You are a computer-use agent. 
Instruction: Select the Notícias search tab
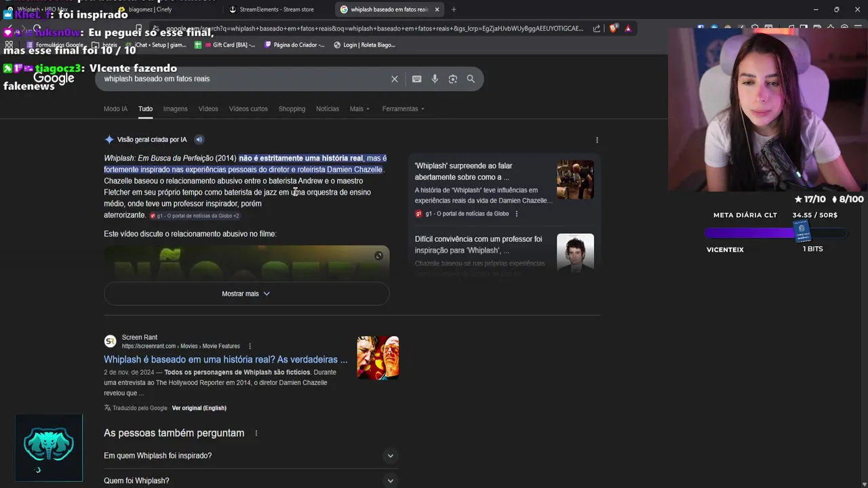pos(328,109)
